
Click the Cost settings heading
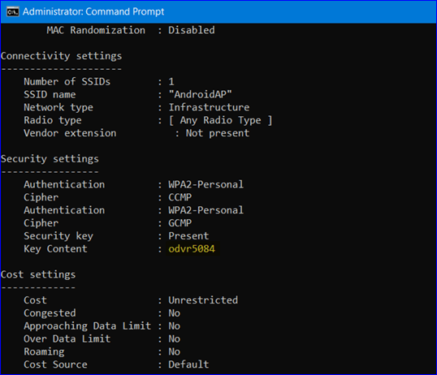click(x=38, y=275)
